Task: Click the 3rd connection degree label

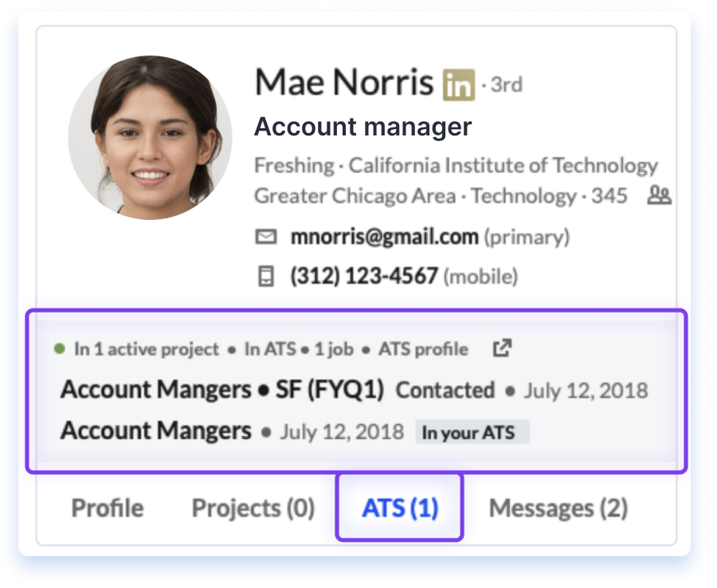Action: pos(506,85)
